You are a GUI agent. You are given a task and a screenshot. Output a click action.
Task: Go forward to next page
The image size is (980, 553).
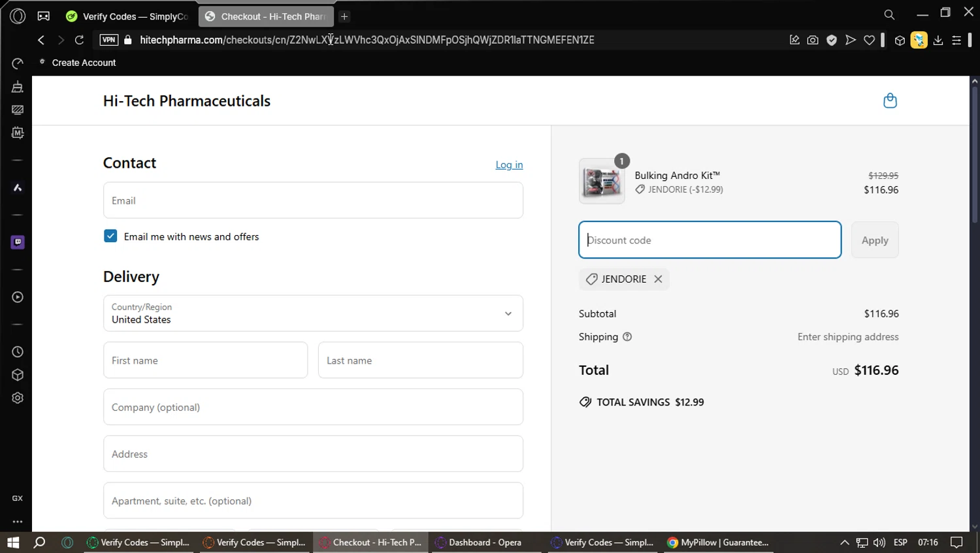click(x=60, y=40)
